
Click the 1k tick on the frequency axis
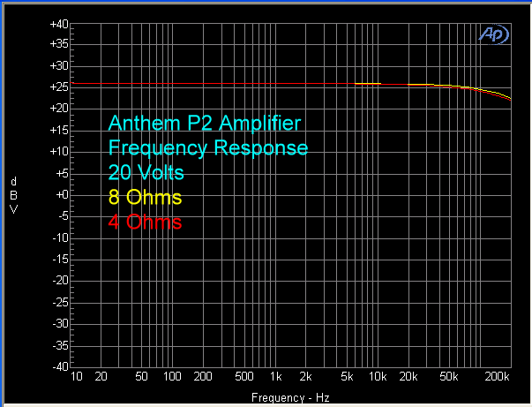pos(276,377)
